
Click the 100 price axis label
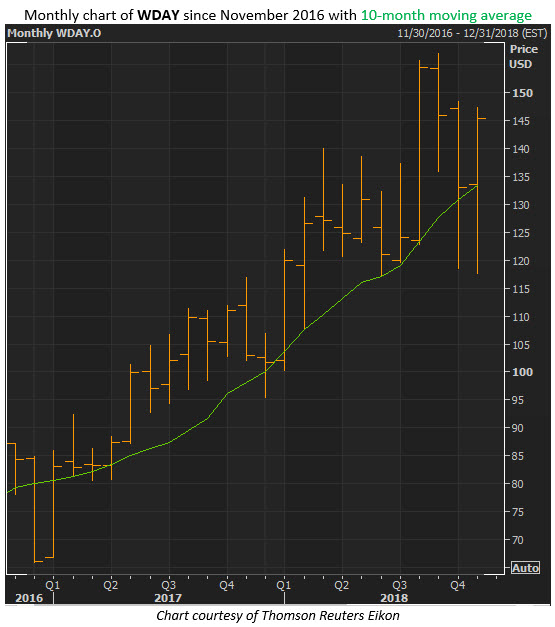coord(523,372)
